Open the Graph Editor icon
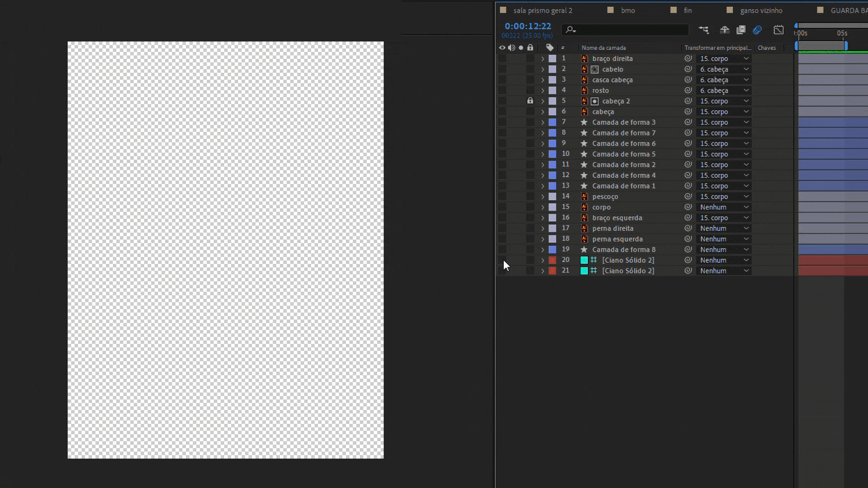Viewport: 868px width, 488px height. tap(778, 30)
